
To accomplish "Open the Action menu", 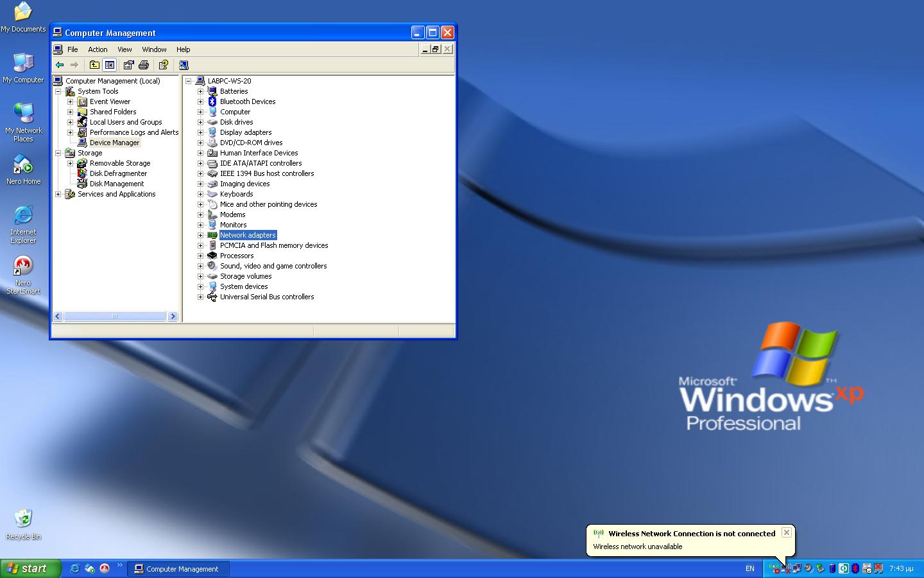I will tap(98, 49).
